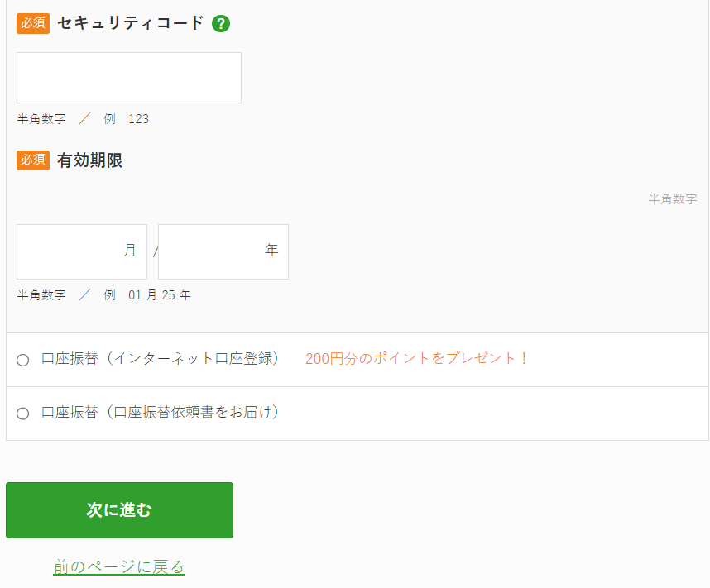The width and height of the screenshot is (710, 588).
Task: Select 口座振替（口座振替依頼書をお届け） radio button
Action: pos(22,414)
